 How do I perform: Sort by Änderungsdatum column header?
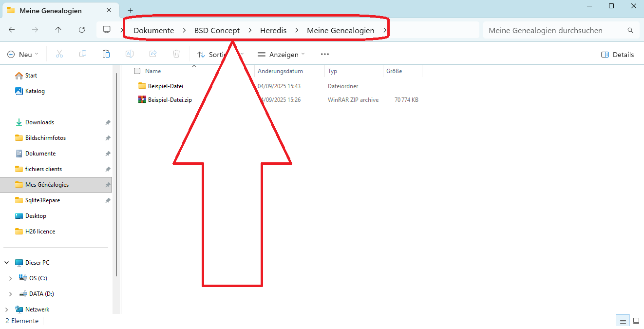click(280, 71)
